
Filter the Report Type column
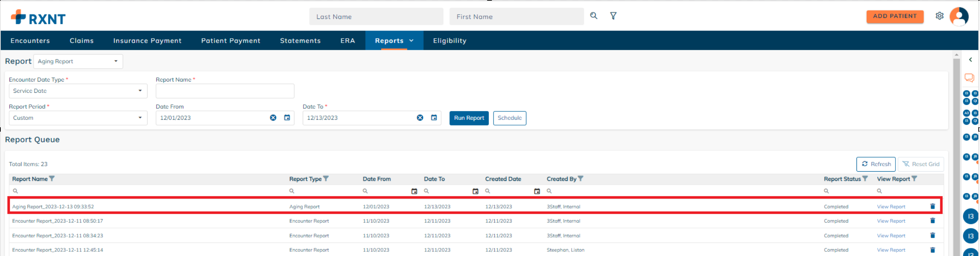coord(326,179)
